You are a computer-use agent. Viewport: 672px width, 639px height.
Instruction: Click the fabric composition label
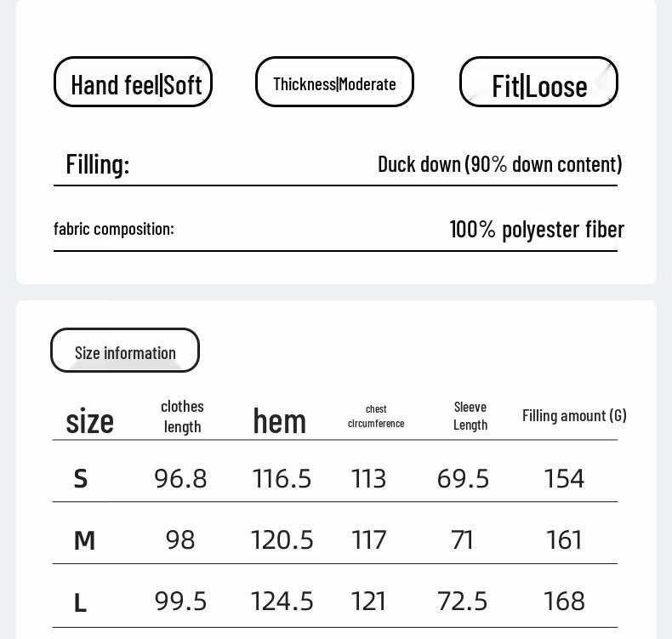point(114,229)
